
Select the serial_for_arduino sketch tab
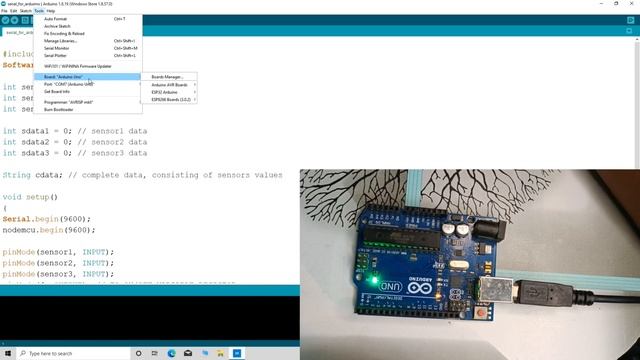pos(18,32)
